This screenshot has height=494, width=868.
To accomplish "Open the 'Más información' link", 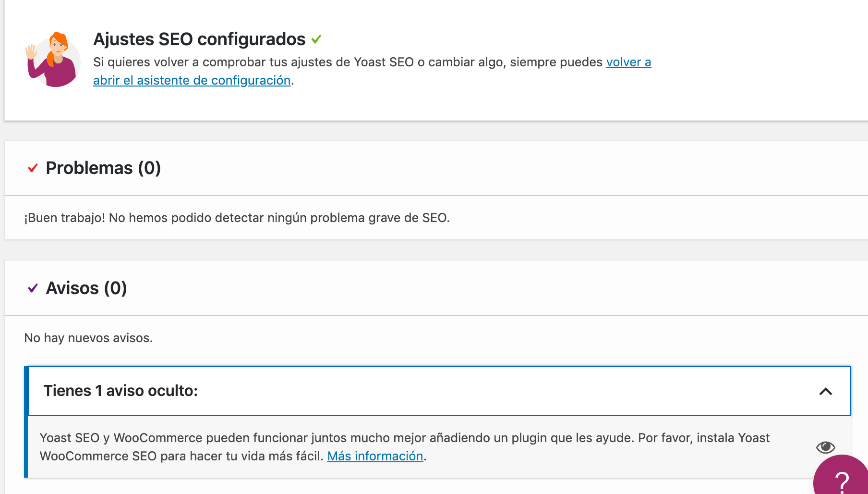I will point(375,456).
